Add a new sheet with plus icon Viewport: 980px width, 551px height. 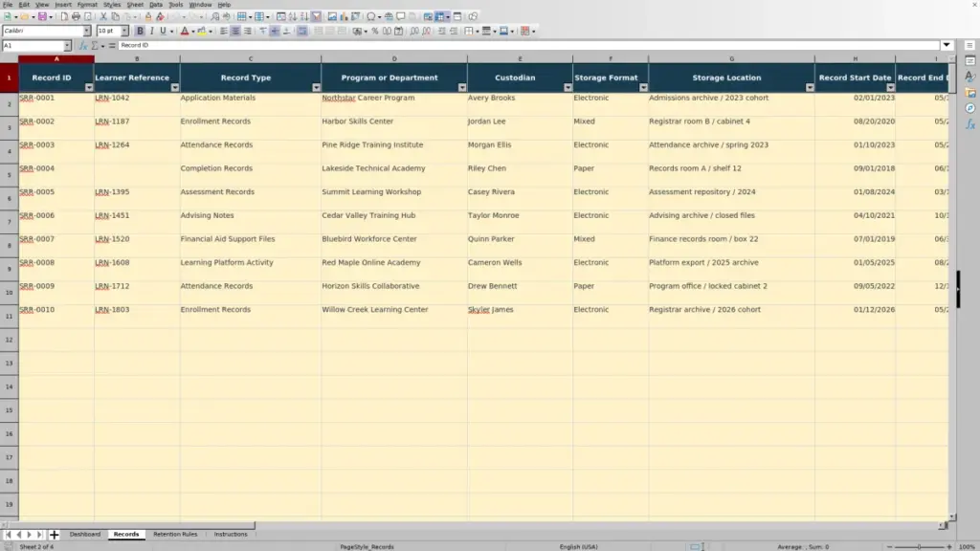(x=54, y=534)
